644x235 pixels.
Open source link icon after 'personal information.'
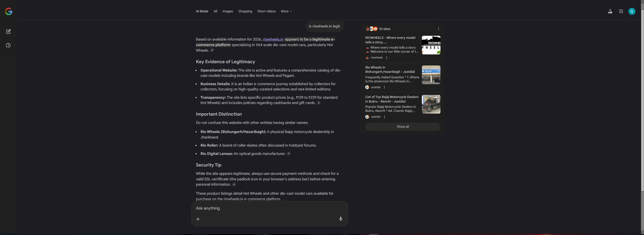coord(234,185)
